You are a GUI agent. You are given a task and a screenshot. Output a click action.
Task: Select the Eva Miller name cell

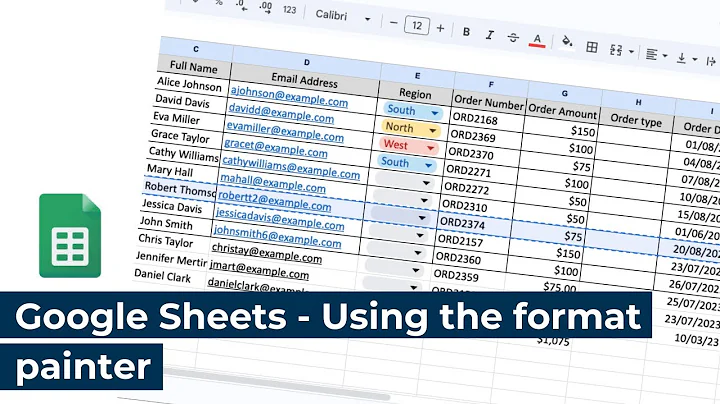(187, 119)
